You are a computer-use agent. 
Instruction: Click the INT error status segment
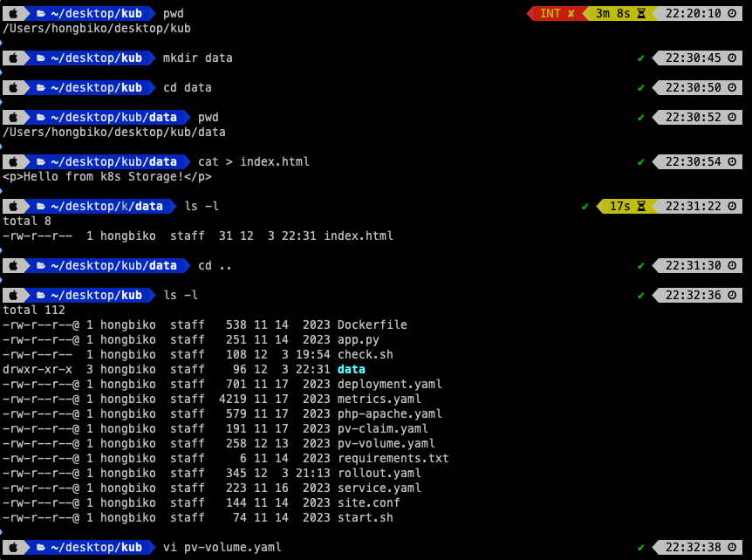click(557, 13)
